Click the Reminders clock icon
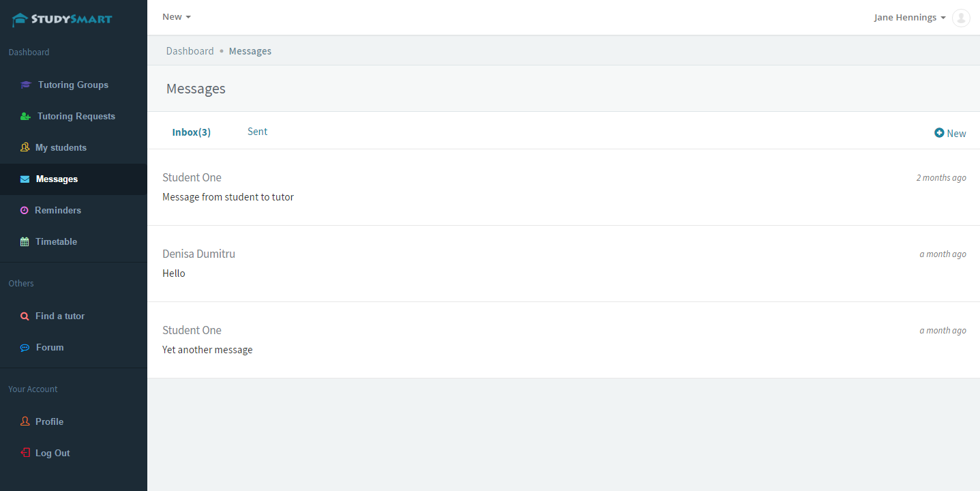The image size is (980, 491). click(25, 210)
